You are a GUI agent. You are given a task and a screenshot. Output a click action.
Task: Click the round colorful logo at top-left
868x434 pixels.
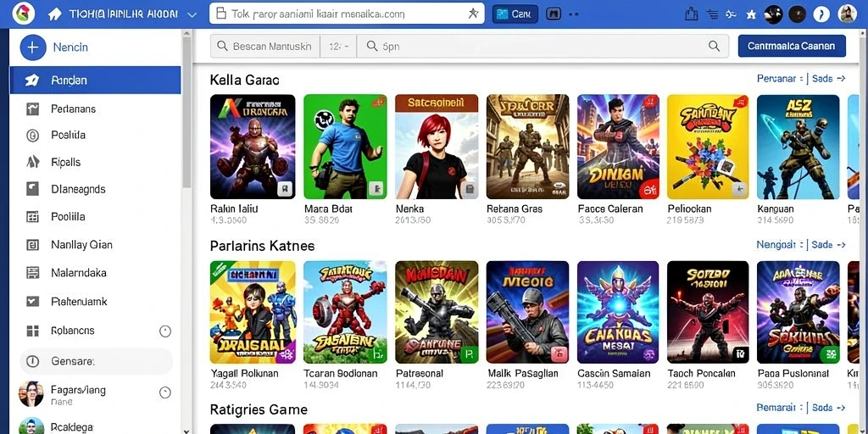pyautogui.click(x=23, y=14)
